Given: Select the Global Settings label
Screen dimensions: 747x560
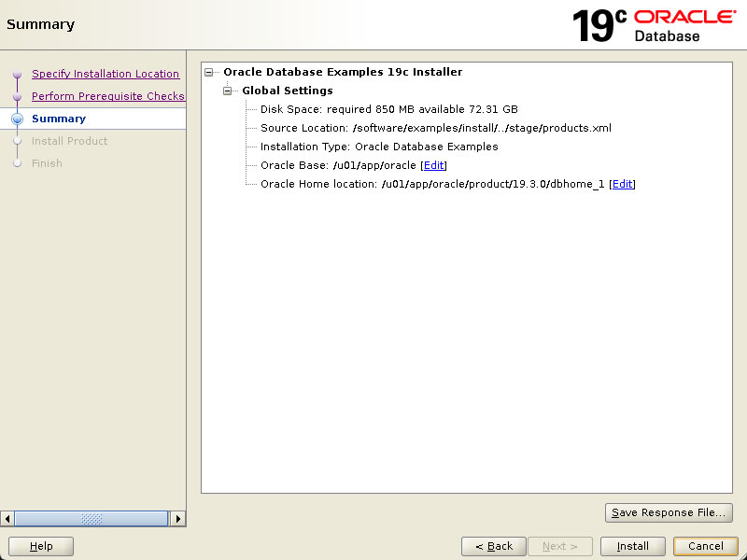Looking at the screenshot, I should point(288,91).
